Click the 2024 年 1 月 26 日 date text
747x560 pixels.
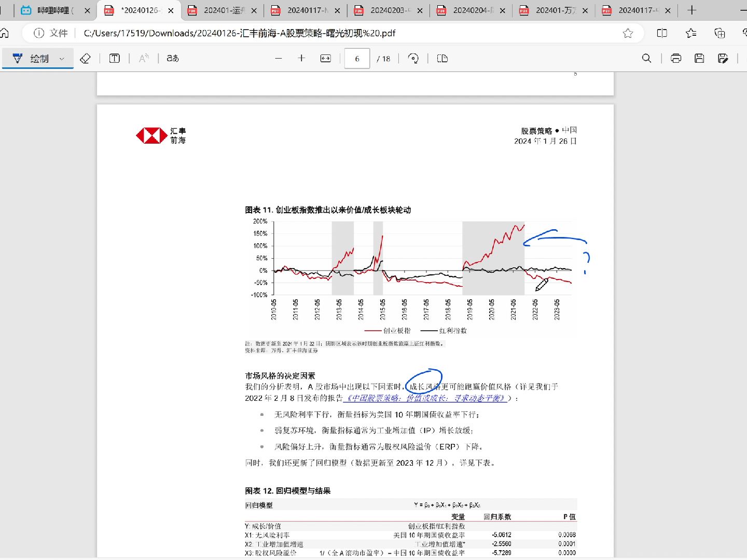[545, 141]
